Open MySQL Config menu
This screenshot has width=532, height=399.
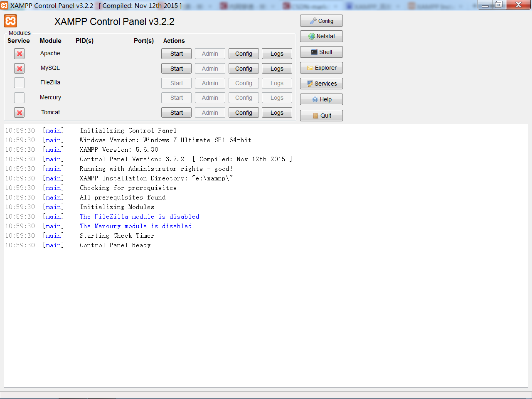[244, 69]
